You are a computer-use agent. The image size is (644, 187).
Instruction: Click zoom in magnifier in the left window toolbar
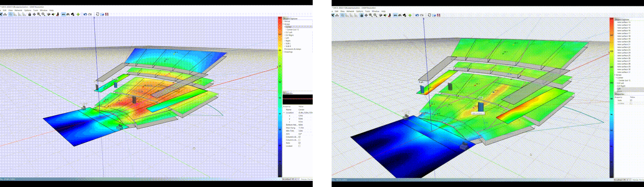[x=39, y=14]
